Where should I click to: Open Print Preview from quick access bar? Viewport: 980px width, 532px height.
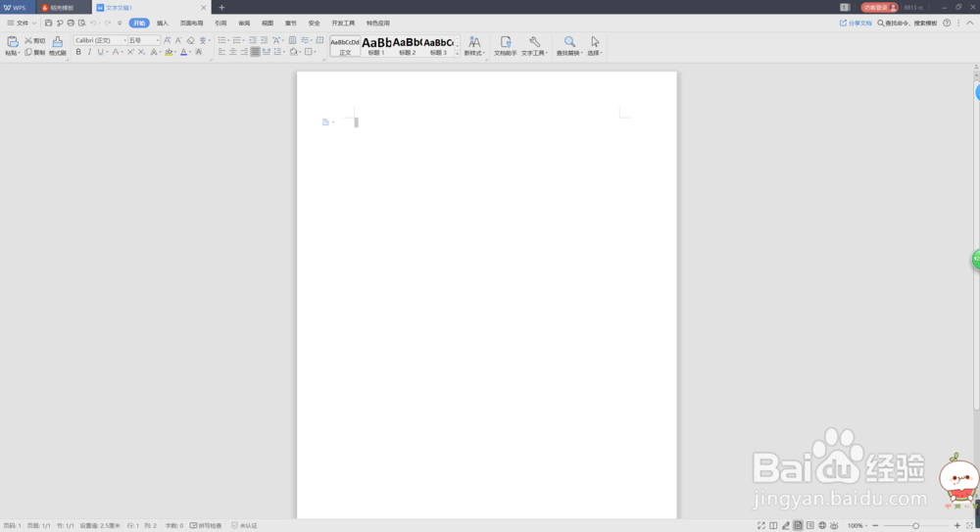click(82, 24)
